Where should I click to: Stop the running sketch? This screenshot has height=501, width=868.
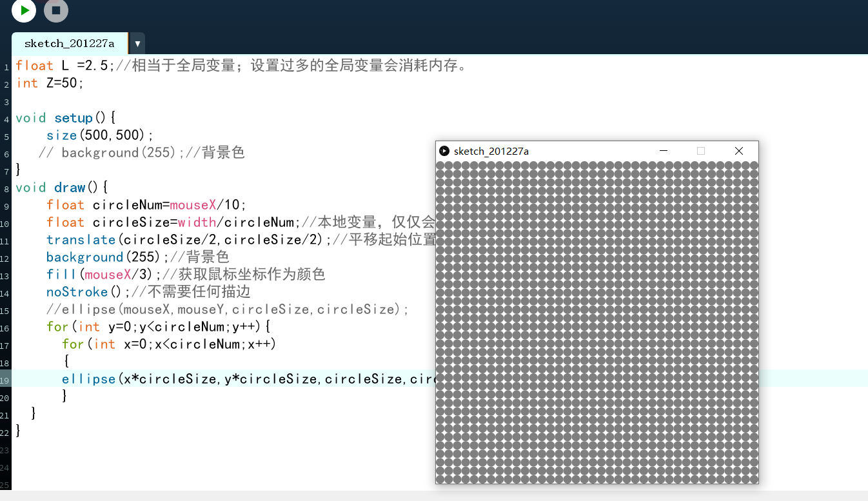tap(56, 10)
